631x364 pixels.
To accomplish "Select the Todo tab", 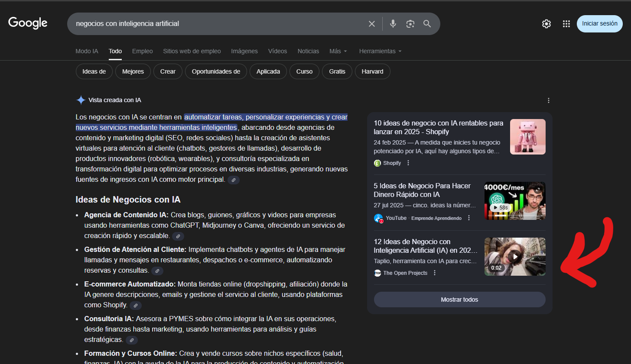I will pyautogui.click(x=115, y=51).
